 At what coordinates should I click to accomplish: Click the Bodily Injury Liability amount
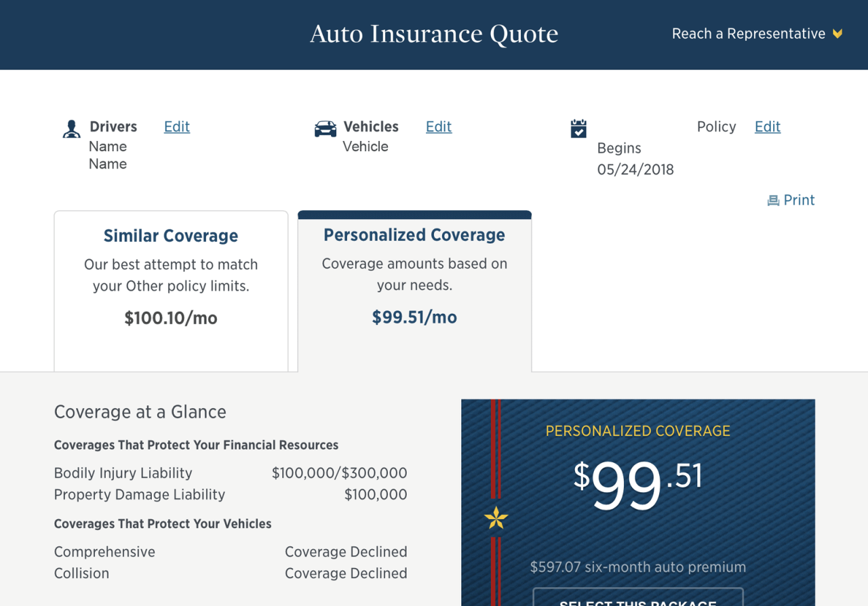[339, 472]
